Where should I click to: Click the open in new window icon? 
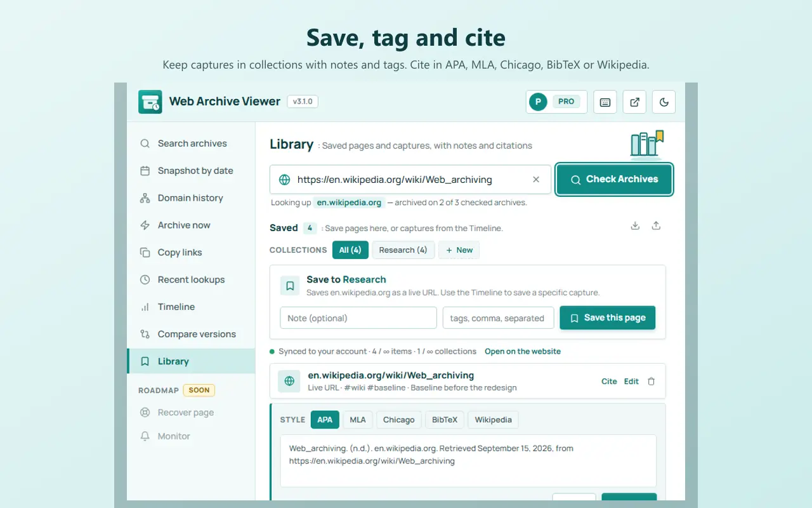pyautogui.click(x=634, y=102)
